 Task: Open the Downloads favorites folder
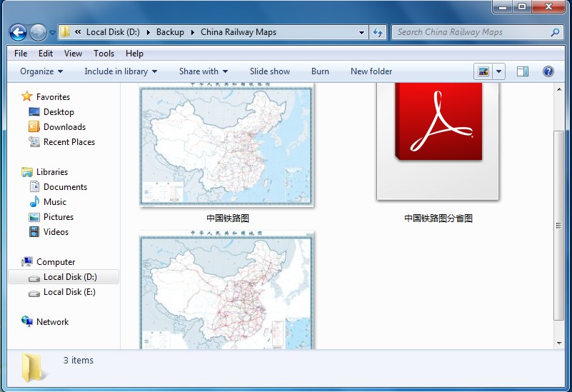click(x=64, y=127)
